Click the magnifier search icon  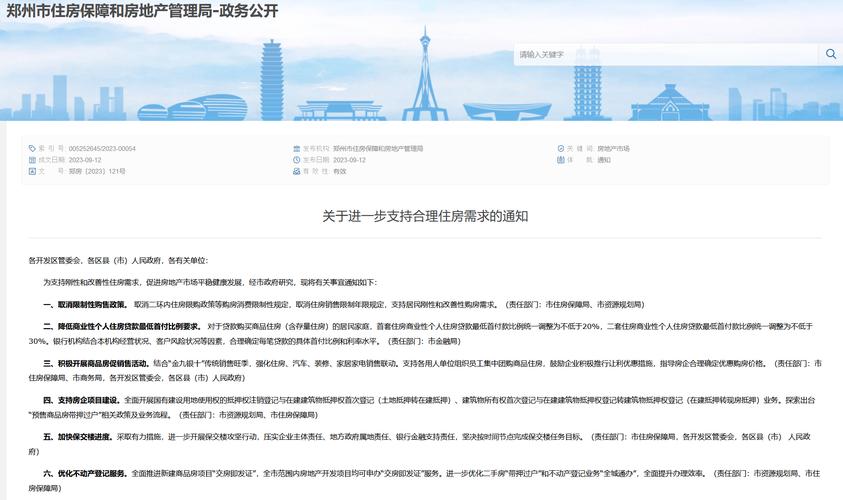pos(831,54)
